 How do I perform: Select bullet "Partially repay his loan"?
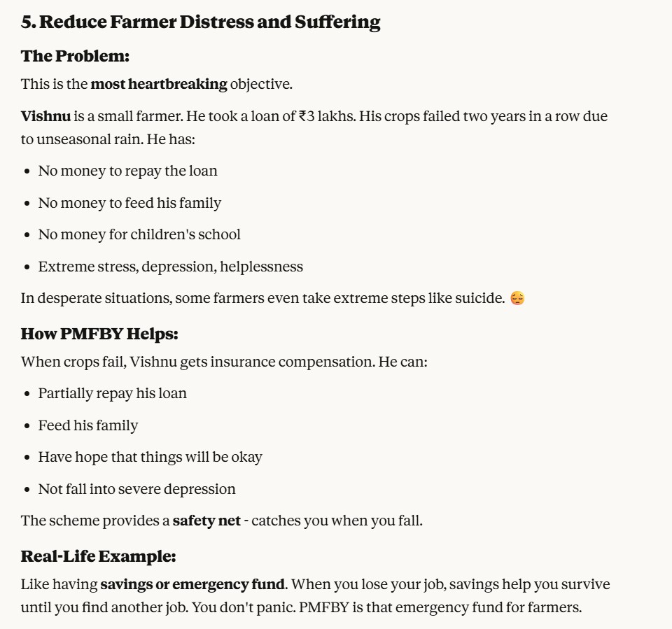[x=112, y=393]
